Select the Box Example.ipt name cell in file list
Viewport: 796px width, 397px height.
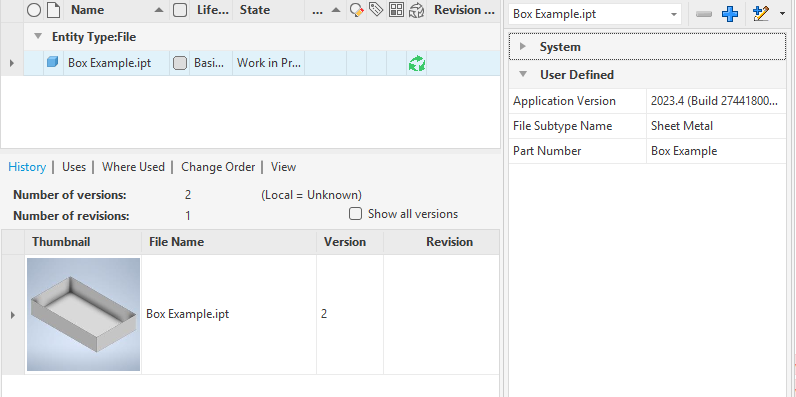tap(116, 63)
